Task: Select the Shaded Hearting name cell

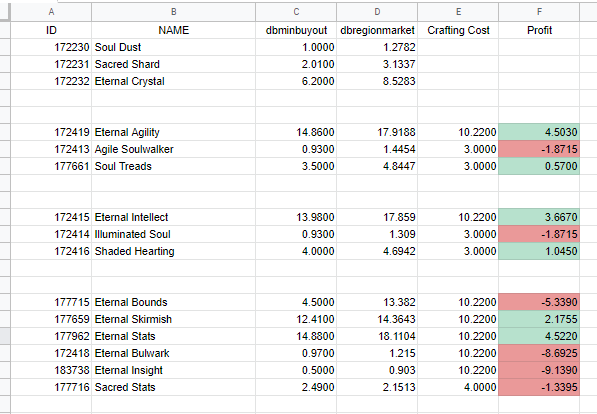Action: [173, 251]
